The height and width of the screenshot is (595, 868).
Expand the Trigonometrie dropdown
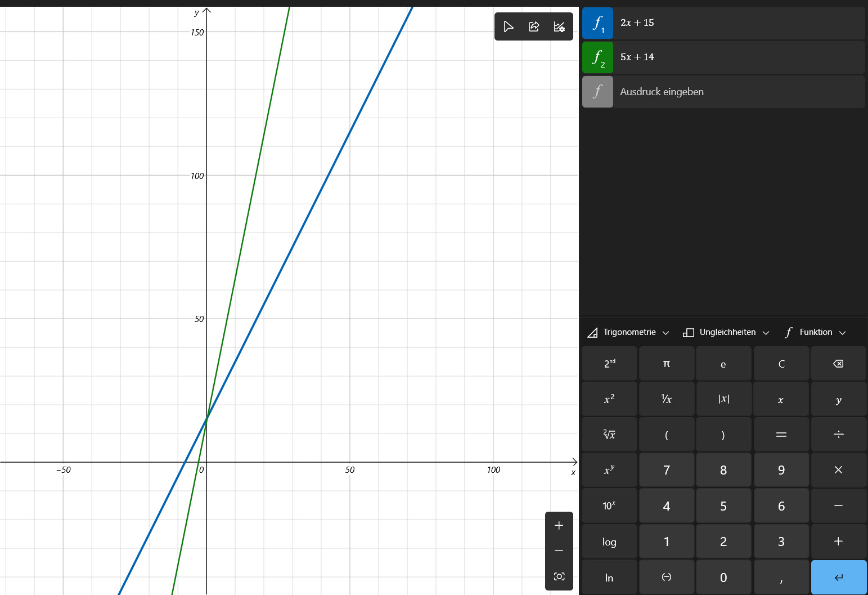628,332
